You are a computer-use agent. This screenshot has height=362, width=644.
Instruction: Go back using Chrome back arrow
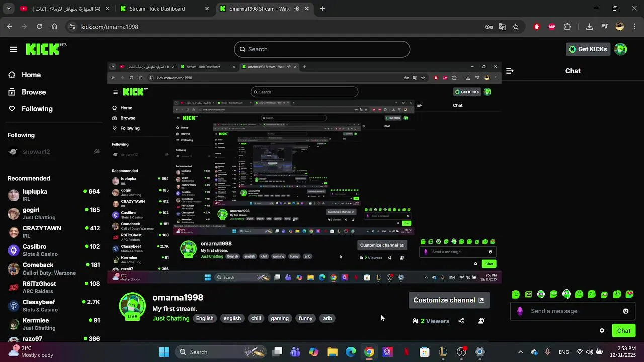tap(9, 27)
